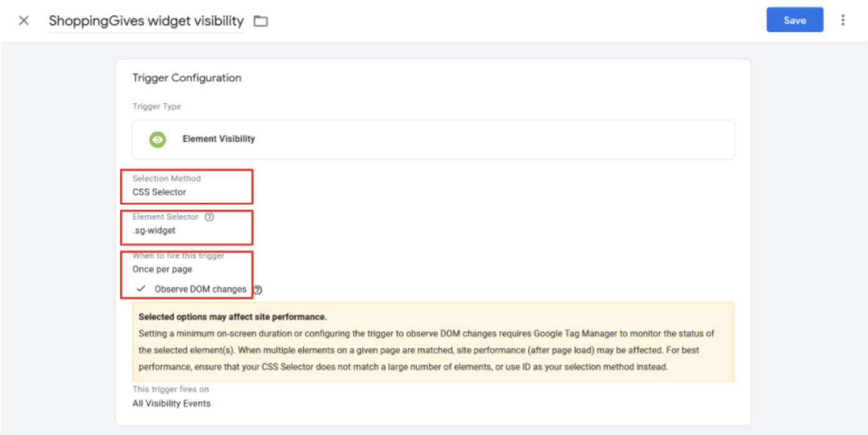
Task: Close the trigger editor with X icon
Action: click(x=24, y=21)
